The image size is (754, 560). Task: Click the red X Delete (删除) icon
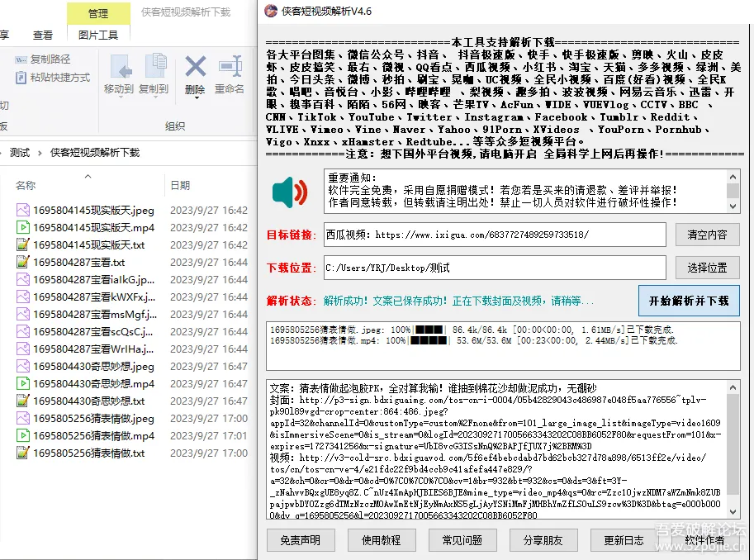point(195,67)
